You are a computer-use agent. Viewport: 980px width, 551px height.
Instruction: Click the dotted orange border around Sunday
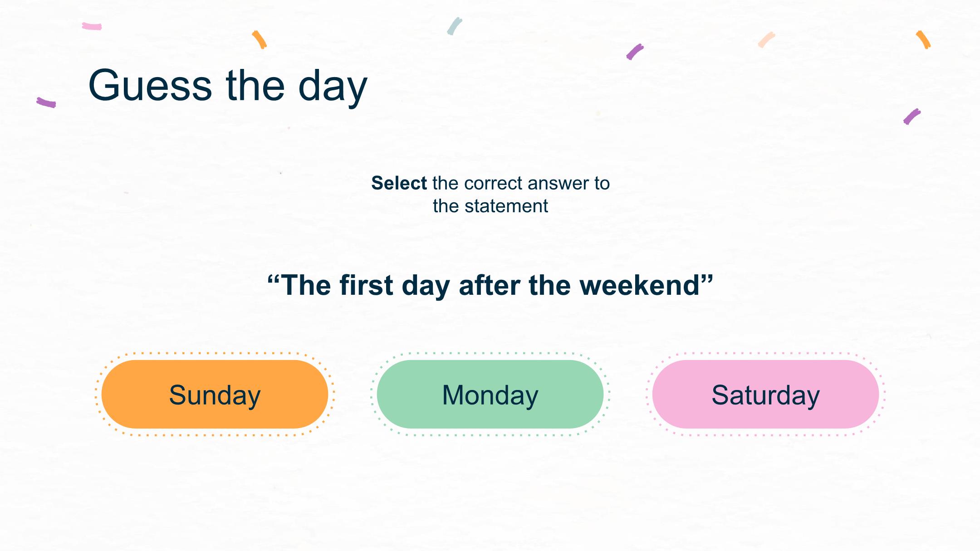[215, 353]
